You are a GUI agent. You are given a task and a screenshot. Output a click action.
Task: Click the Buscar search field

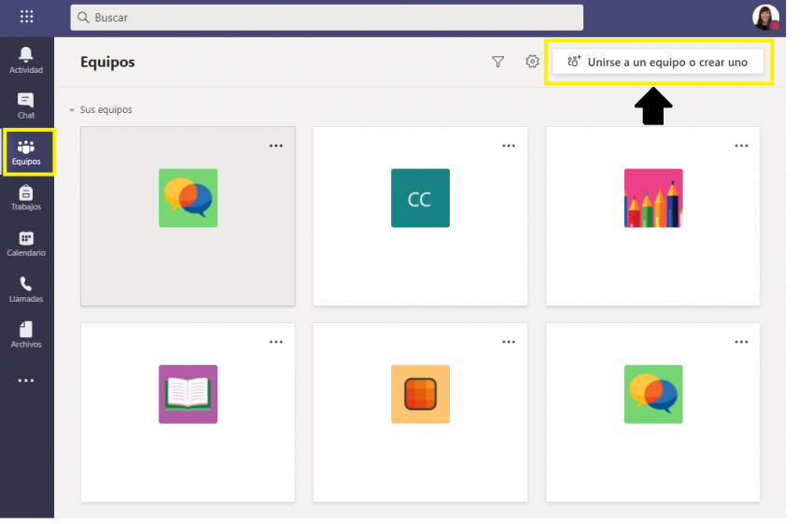point(327,18)
